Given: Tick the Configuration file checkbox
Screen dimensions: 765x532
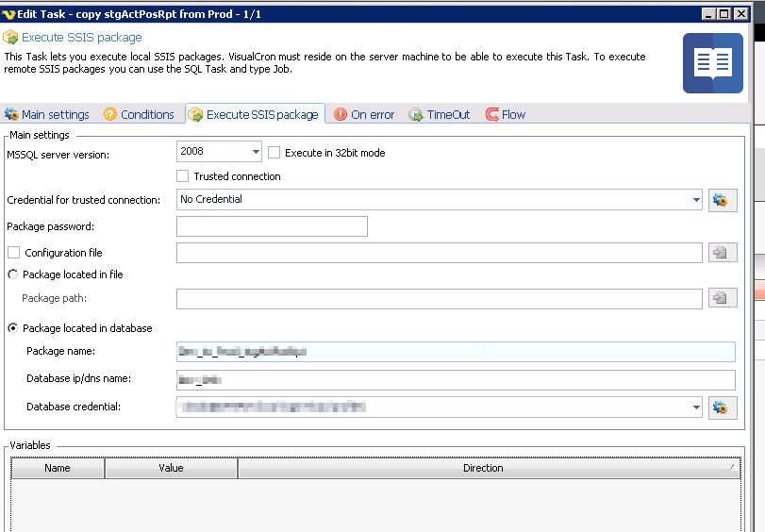Looking at the screenshot, I should (13, 253).
